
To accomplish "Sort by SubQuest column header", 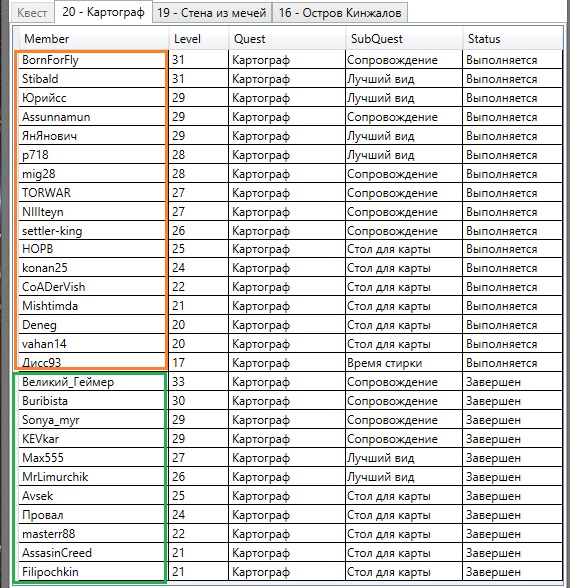I will pos(404,38).
